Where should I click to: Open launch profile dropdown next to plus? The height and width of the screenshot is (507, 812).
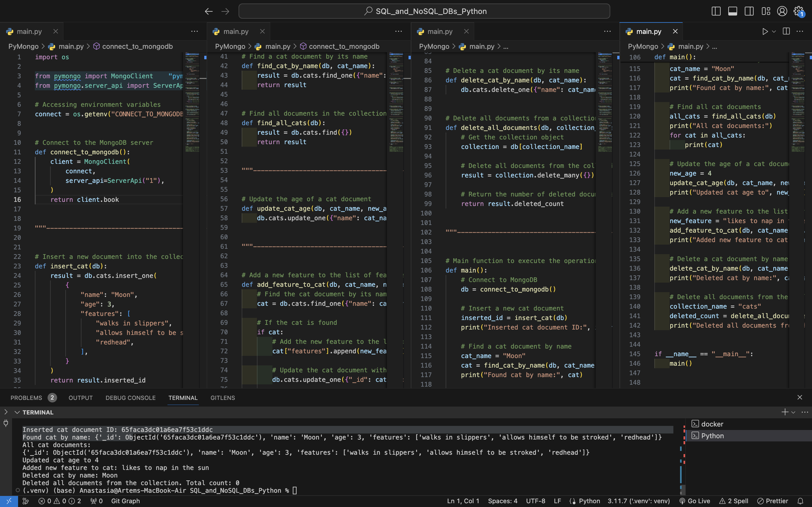793,413
